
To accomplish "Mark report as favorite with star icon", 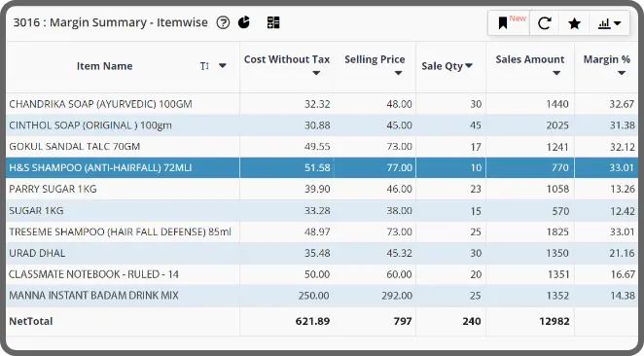I will (x=574, y=23).
